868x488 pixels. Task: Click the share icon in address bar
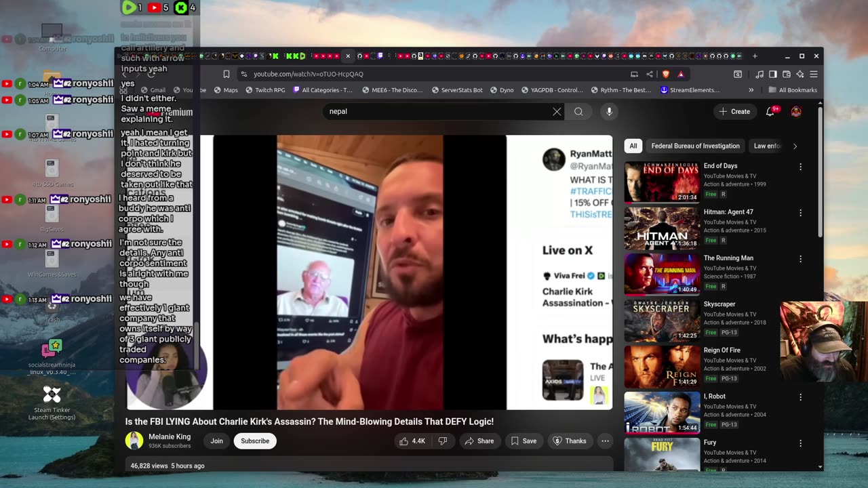pyautogui.click(x=650, y=74)
